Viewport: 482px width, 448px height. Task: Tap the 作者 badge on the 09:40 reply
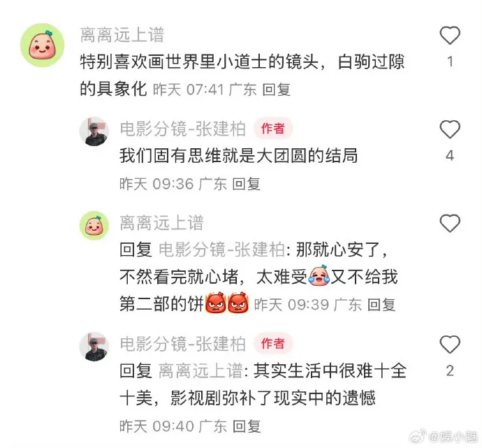pyautogui.click(x=273, y=343)
